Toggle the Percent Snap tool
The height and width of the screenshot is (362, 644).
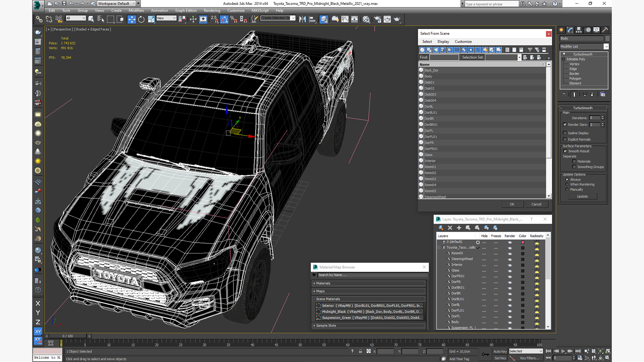[x=234, y=19]
